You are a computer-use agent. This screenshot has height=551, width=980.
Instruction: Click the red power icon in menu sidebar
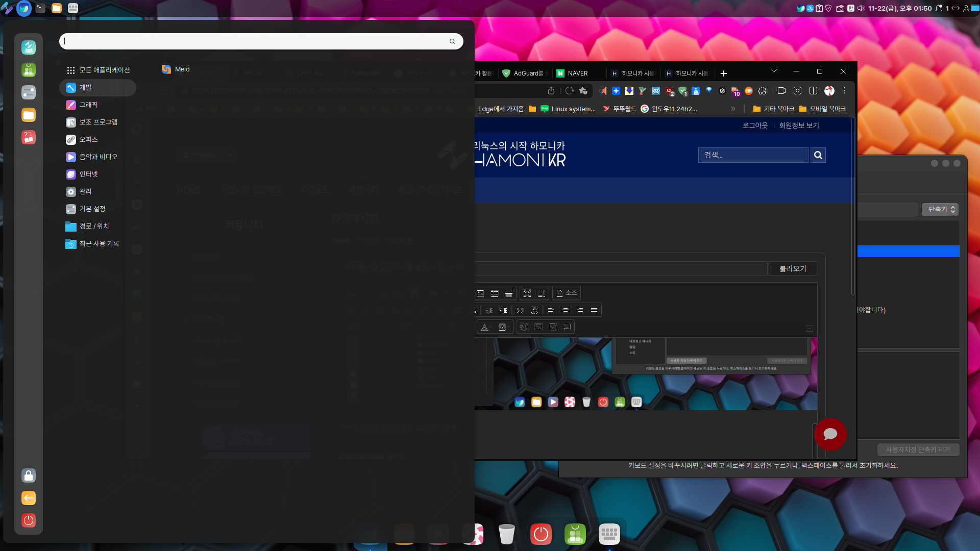(29, 520)
